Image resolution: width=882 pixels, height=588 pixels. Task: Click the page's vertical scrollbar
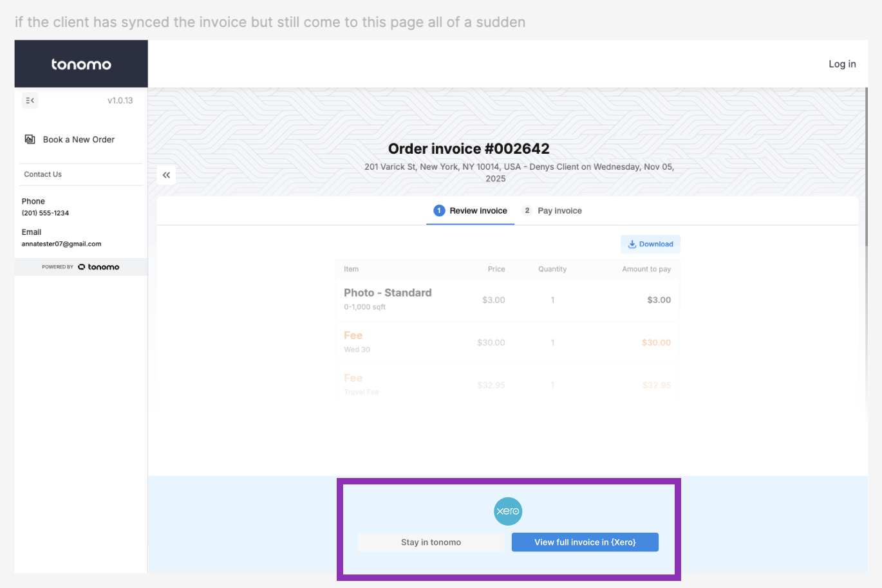point(865,167)
